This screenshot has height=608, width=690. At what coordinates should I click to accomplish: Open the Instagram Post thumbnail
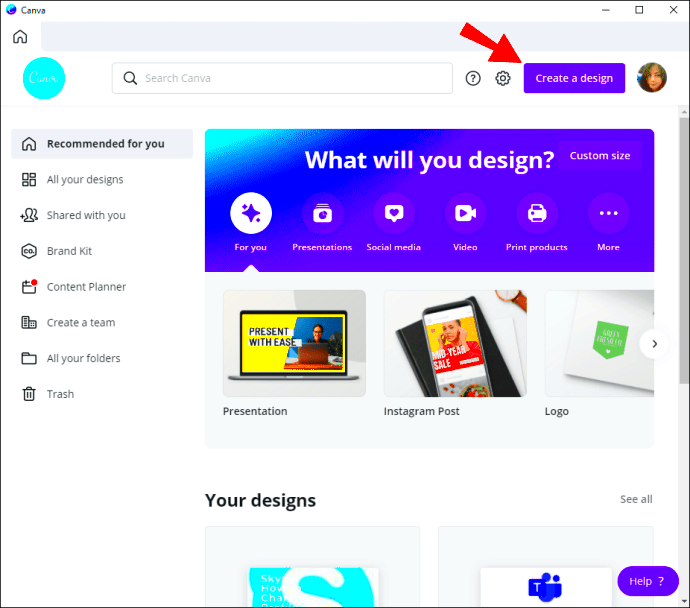pyautogui.click(x=455, y=344)
